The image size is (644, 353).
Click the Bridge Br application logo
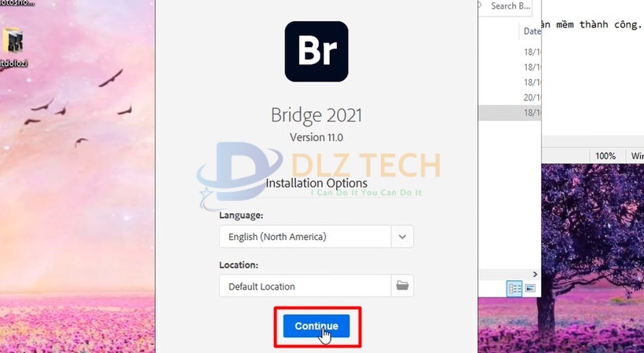click(317, 51)
